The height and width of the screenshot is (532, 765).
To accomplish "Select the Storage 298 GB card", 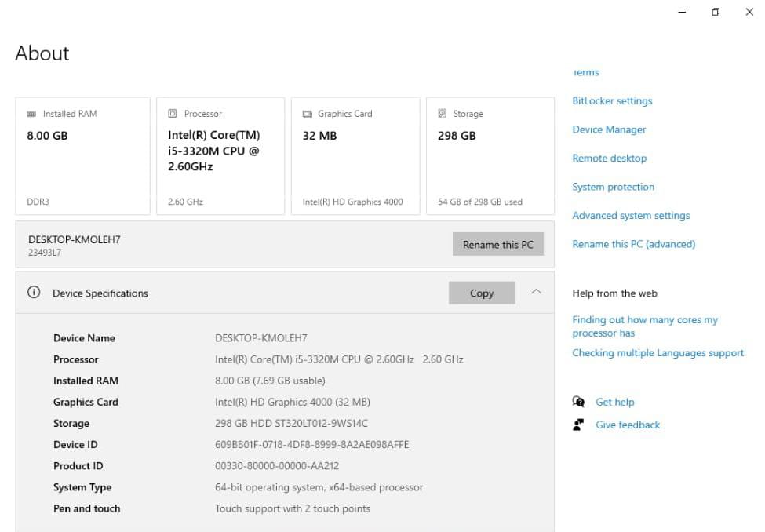I will pos(490,155).
